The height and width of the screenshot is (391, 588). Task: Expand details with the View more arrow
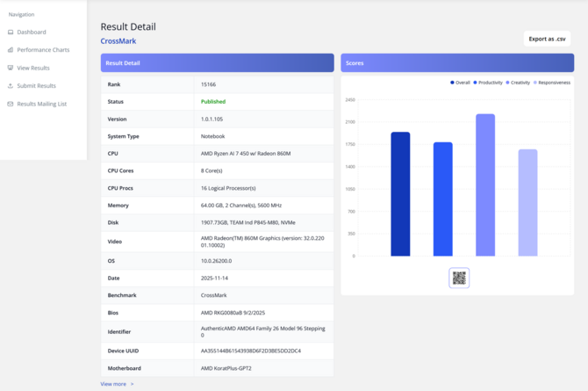coord(132,384)
